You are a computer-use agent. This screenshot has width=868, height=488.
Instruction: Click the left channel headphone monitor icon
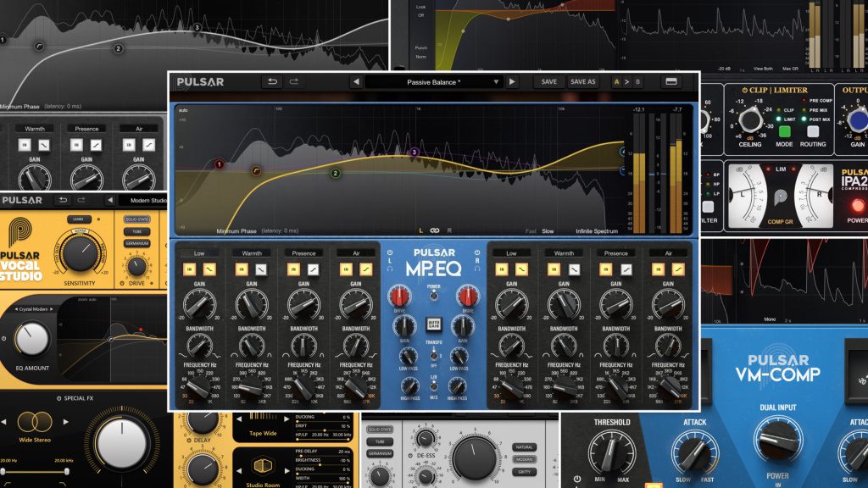[391, 268]
